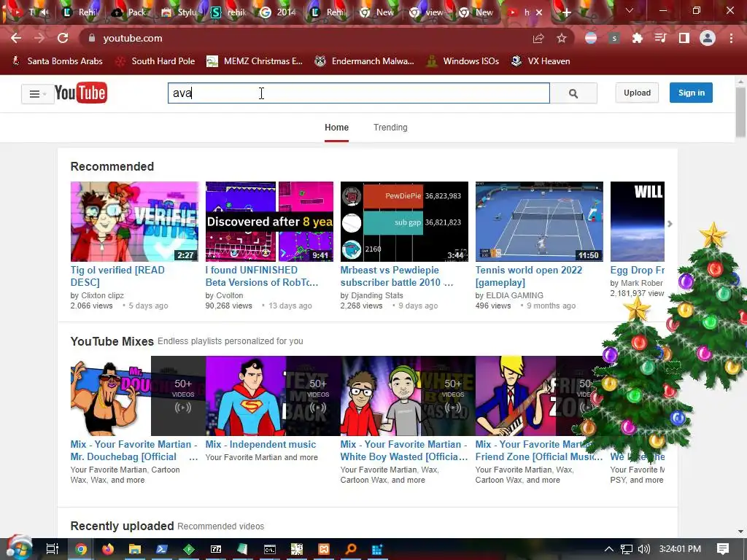Open the 'Mix - Independent music' link

(x=260, y=444)
